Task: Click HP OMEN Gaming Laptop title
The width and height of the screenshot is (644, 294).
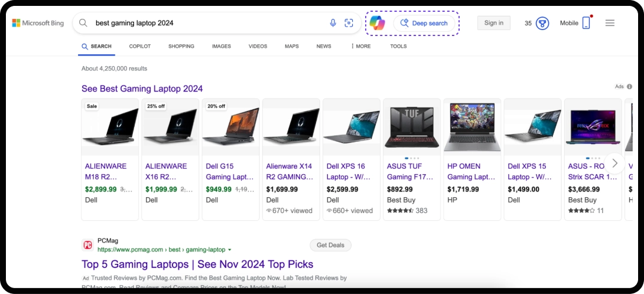Action: click(471, 172)
